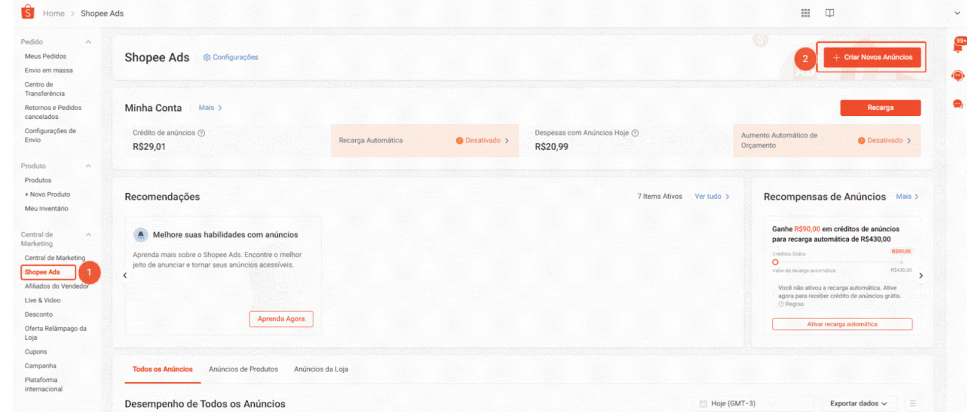Image resolution: width=980 pixels, height=412 pixels.
Task: Collapse the Produto sidebar section
Action: [88, 166]
